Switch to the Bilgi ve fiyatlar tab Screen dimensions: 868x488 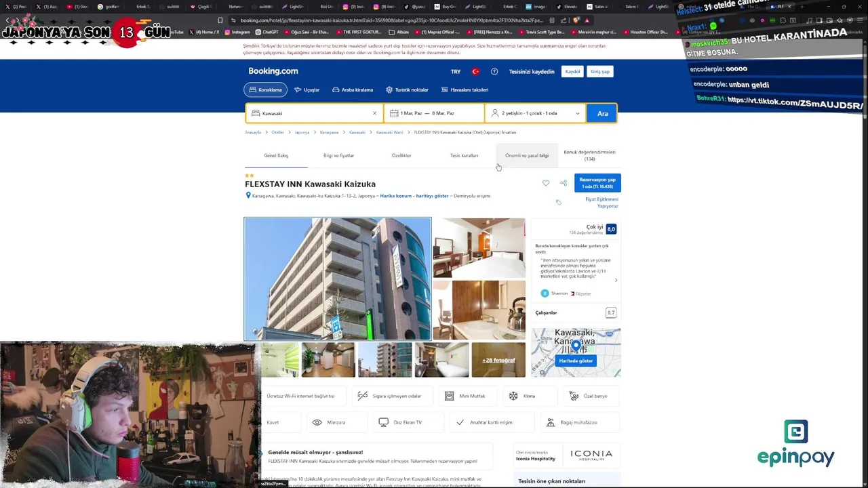pos(338,156)
